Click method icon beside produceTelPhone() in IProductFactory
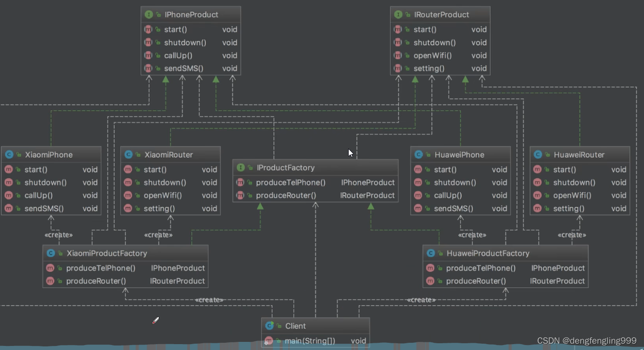644x350 pixels. (x=240, y=182)
